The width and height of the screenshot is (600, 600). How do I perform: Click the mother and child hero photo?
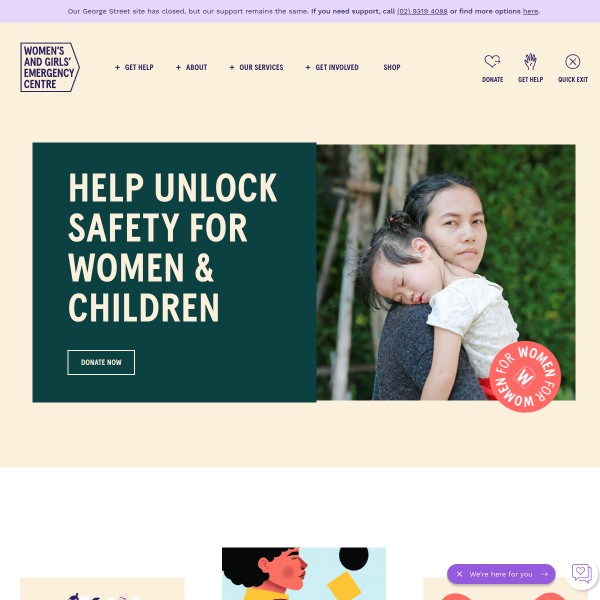tap(446, 272)
